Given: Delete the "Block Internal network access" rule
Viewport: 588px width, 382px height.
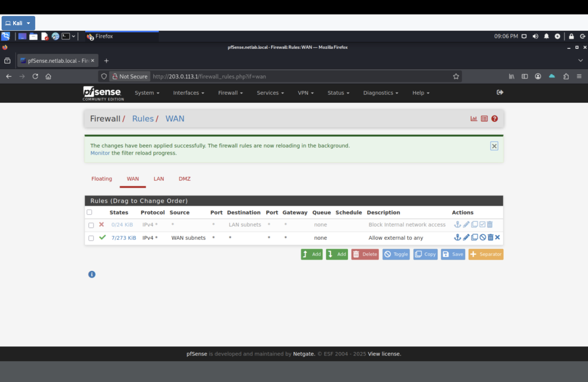Looking at the screenshot, I should point(490,225).
